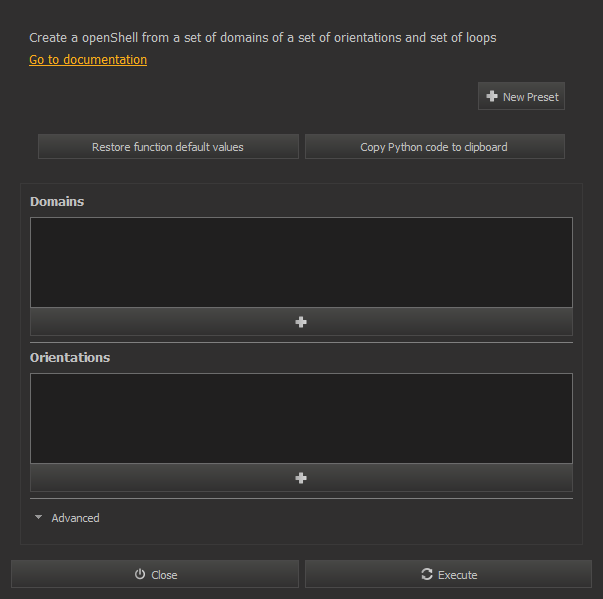Click the separator line below Domains section
Screen dimensions: 603x599
pyautogui.click(x=301, y=342)
